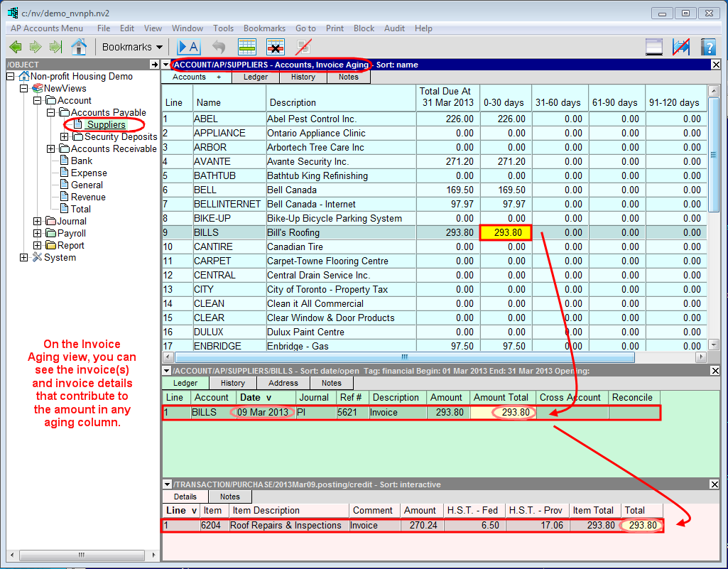Click the delete row table icon

pos(276,47)
